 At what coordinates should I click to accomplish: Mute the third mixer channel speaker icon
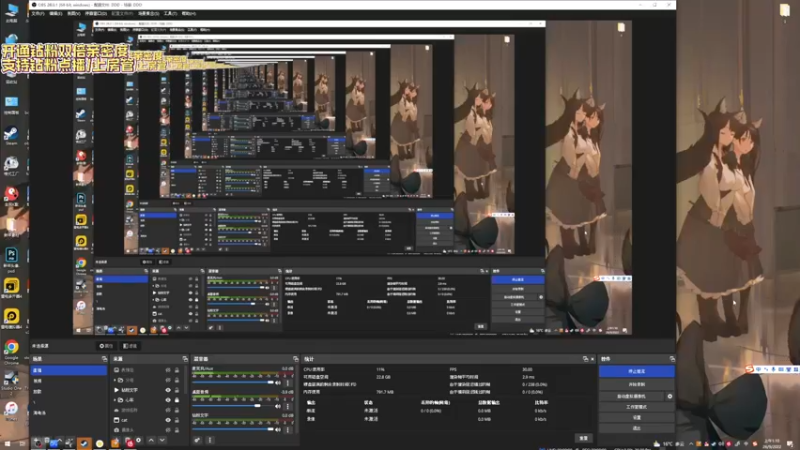coord(278,430)
